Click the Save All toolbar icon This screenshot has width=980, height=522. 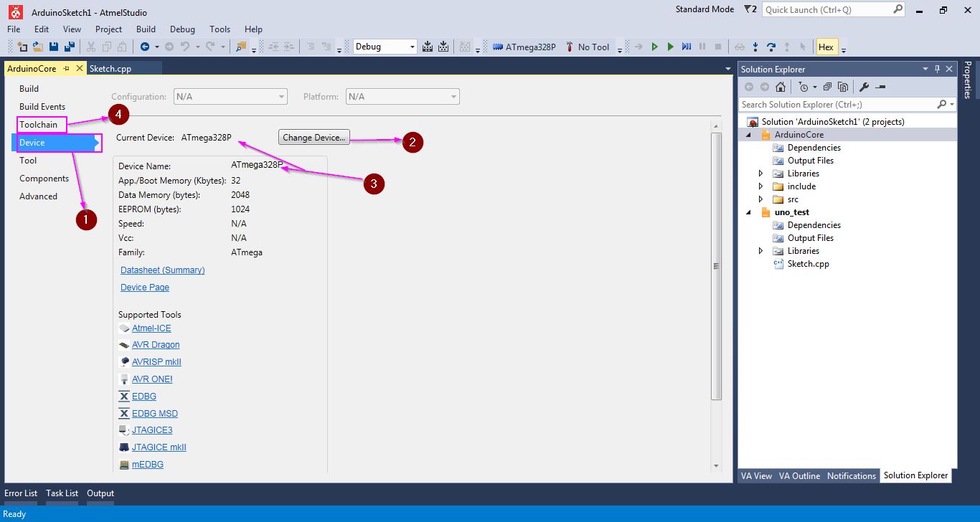click(x=70, y=47)
